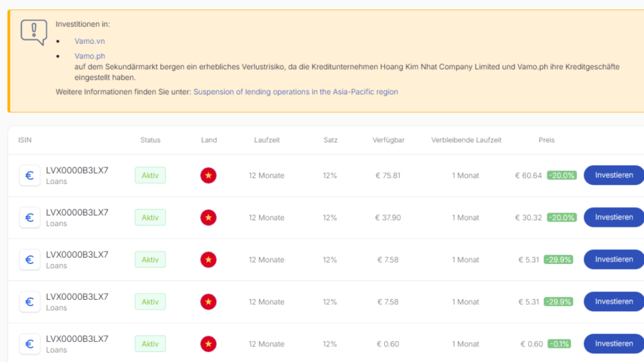Click the euro icon in the € 0.60 row

coord(30,344)
